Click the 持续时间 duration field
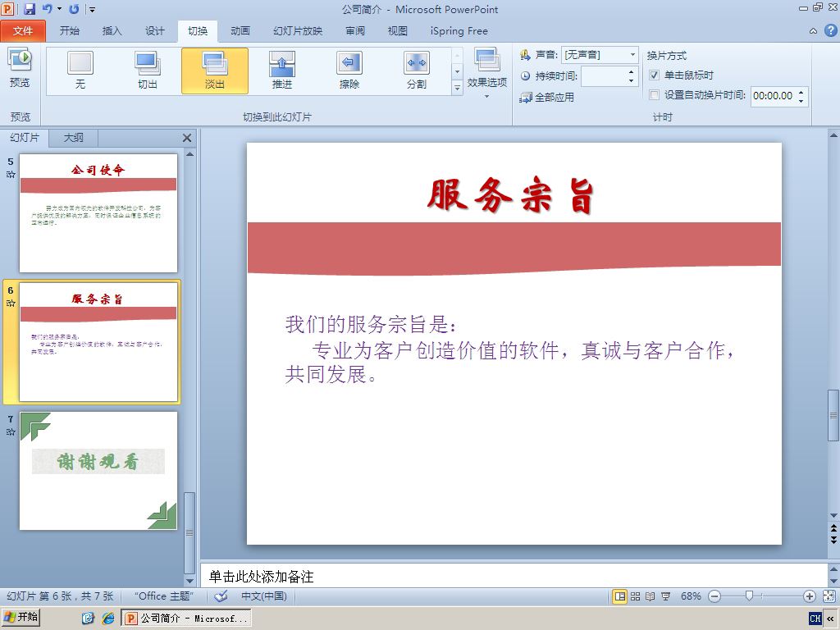 click(x=604, y=76)
